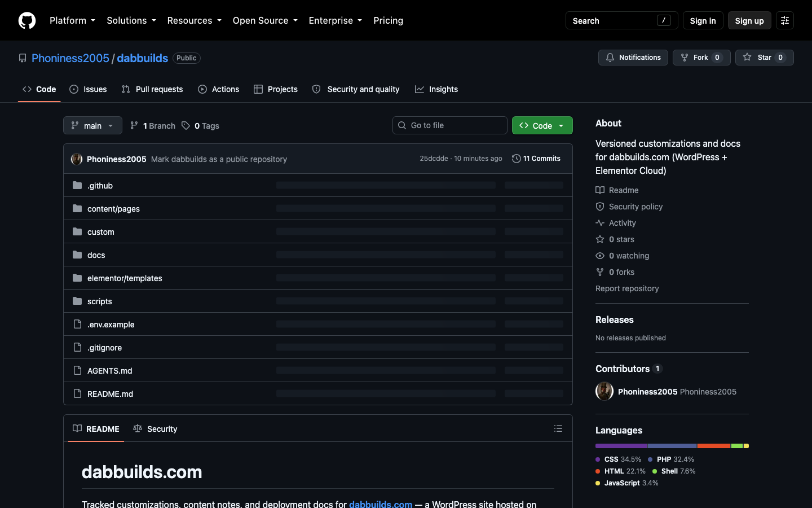Select the README tab in file viewer
812x508 pixels.
click(x=96, y=428)
